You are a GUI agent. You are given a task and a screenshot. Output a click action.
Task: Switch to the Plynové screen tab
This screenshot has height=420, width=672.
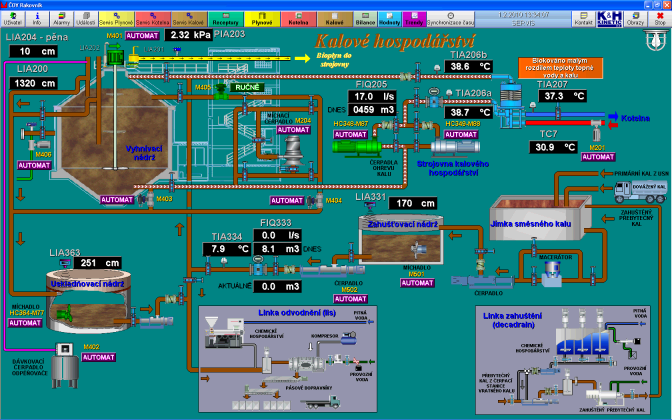point(261,18)
